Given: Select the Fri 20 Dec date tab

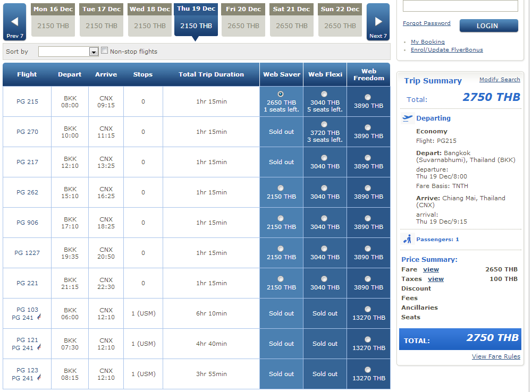Looking at the screenshot, I should (x=243, y=20).
